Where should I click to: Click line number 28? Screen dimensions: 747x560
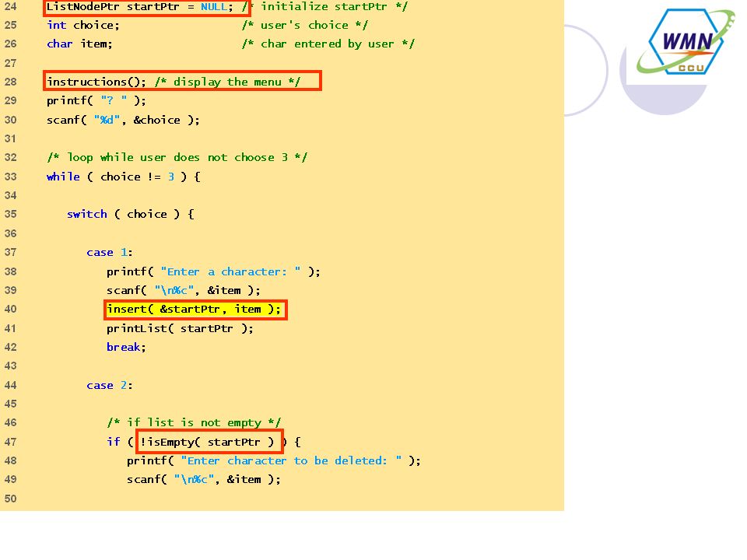coord(10,82)
